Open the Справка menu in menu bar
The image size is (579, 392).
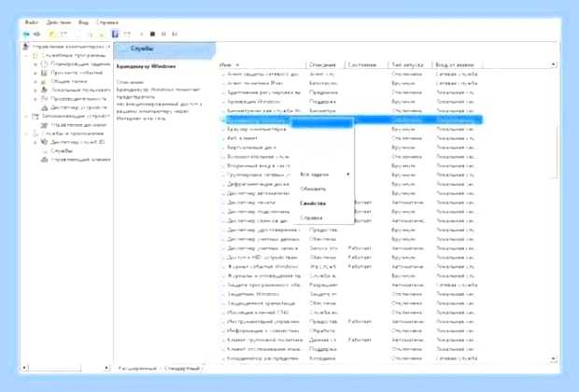[107, 22]
